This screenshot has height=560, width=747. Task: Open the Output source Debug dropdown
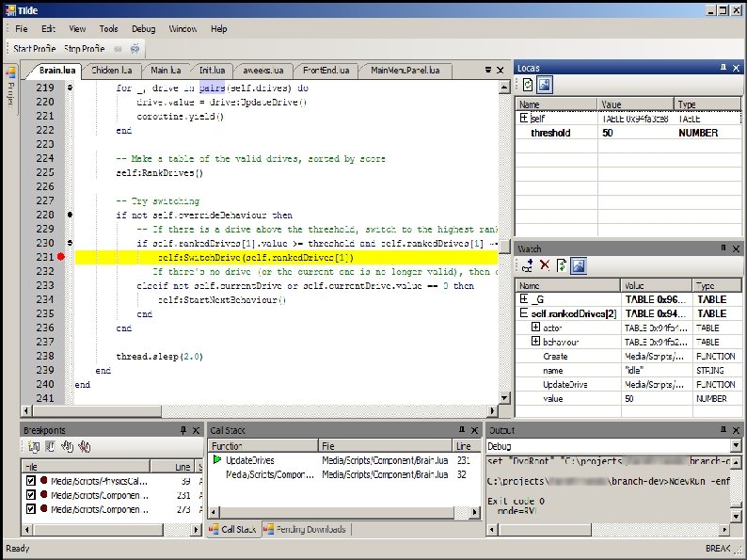[736, 445]
